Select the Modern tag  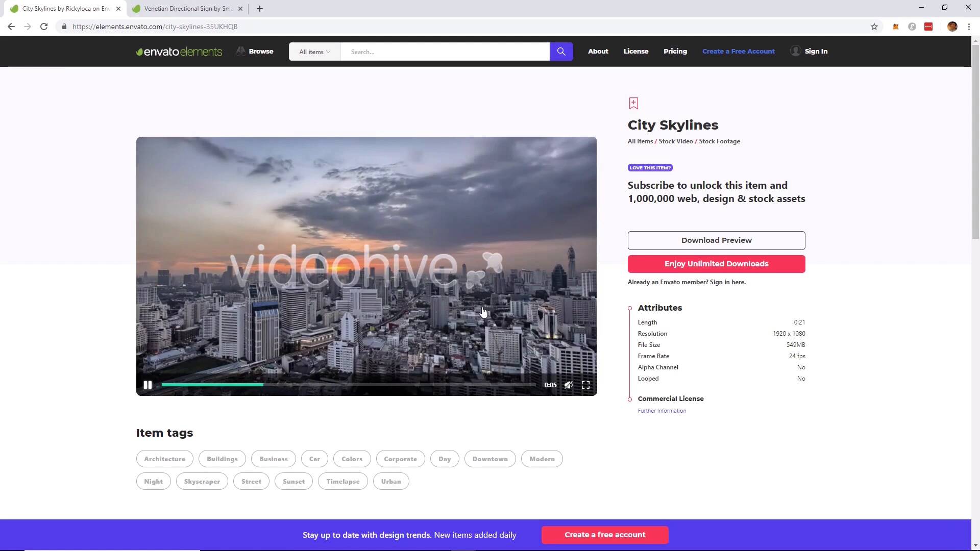542,459
